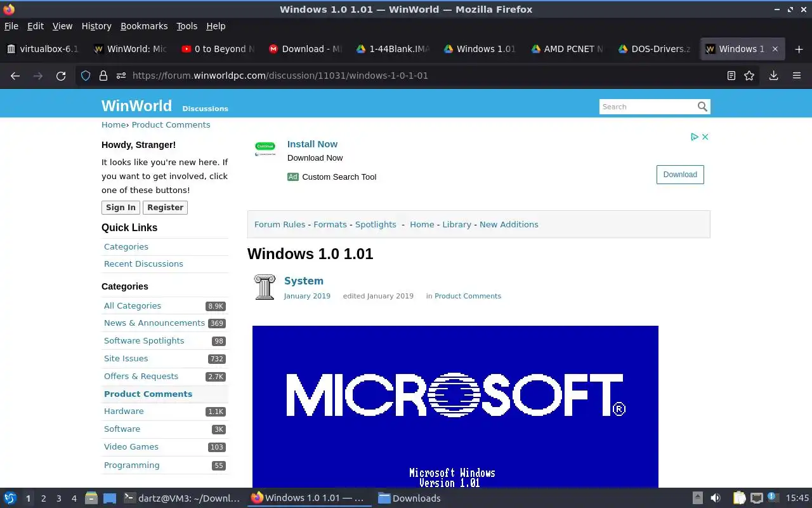Close the active Windows 1 tab
812x508 pixels.
coord(775,49)
